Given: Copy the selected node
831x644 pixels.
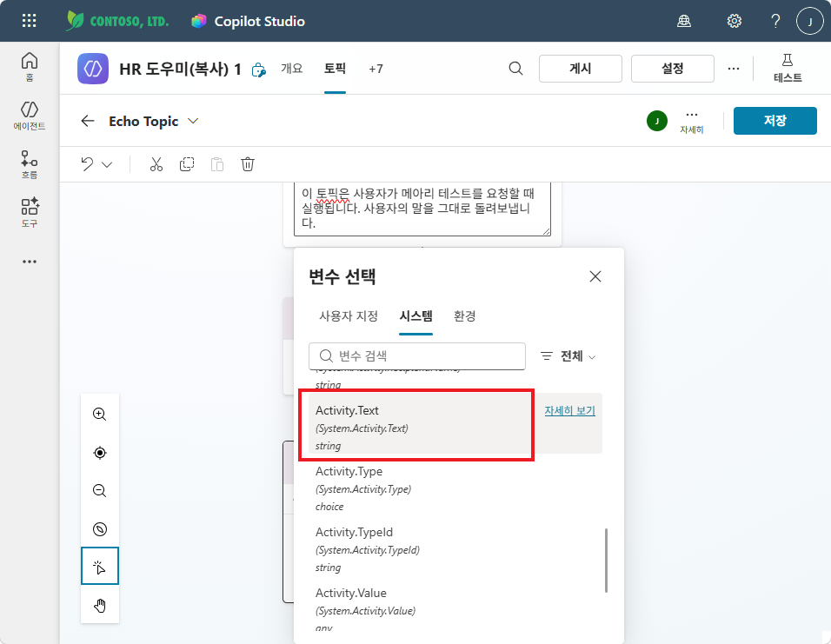Looking at the screenshot, I should tap(187, 164).
